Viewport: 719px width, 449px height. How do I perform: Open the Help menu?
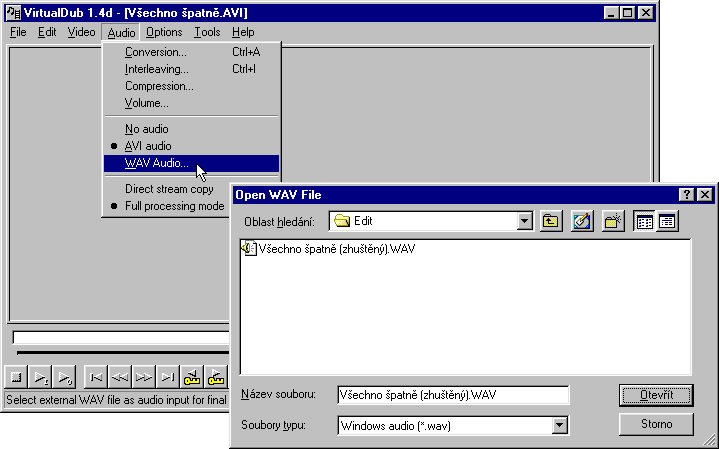point(243,32)
